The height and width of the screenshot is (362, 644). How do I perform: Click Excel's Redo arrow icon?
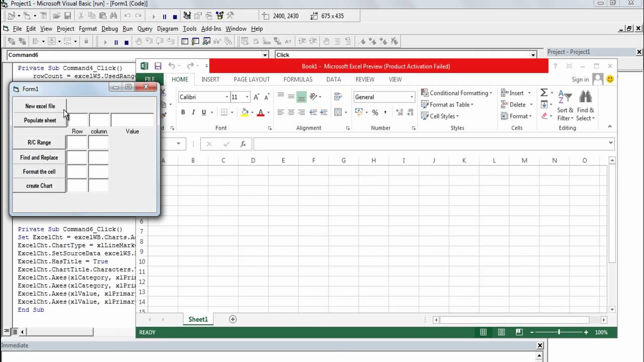[190, 66]
